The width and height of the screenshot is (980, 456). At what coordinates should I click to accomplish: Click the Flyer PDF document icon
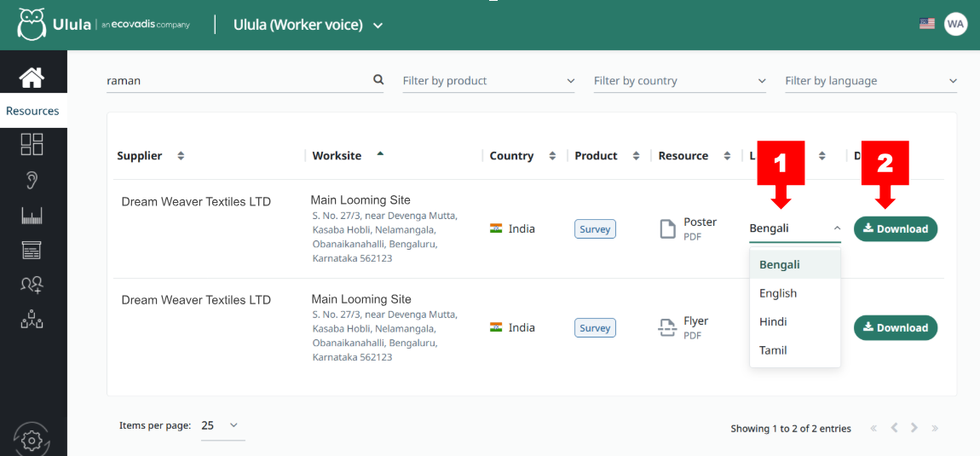coord(668,327)
